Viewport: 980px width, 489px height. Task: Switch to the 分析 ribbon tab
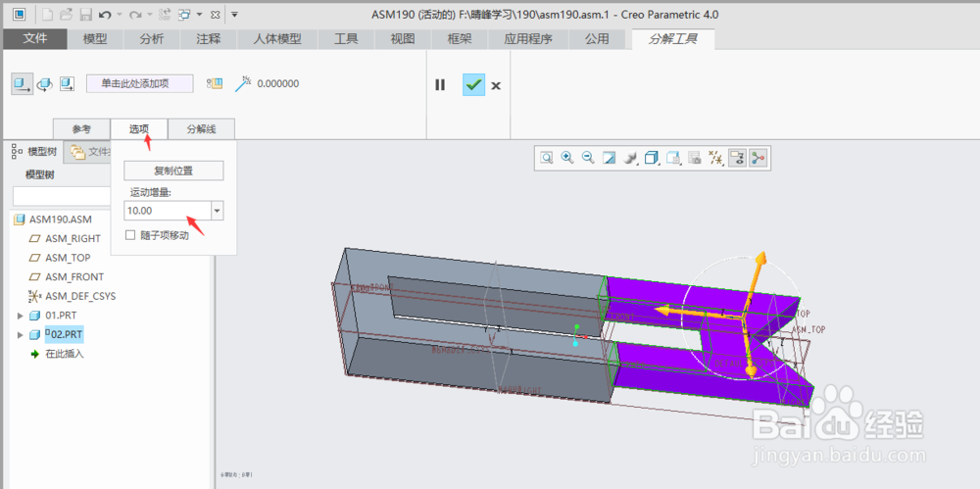(x=151, y=39)
